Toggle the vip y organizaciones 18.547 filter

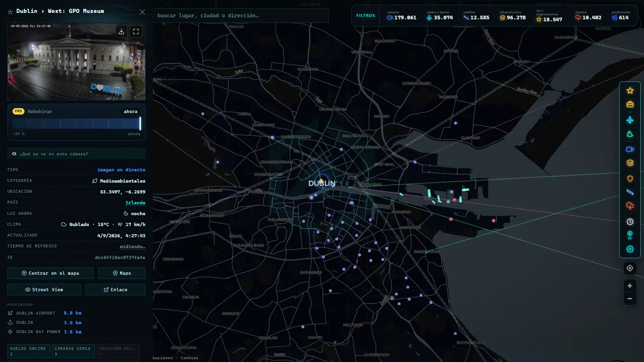[549, 16]
